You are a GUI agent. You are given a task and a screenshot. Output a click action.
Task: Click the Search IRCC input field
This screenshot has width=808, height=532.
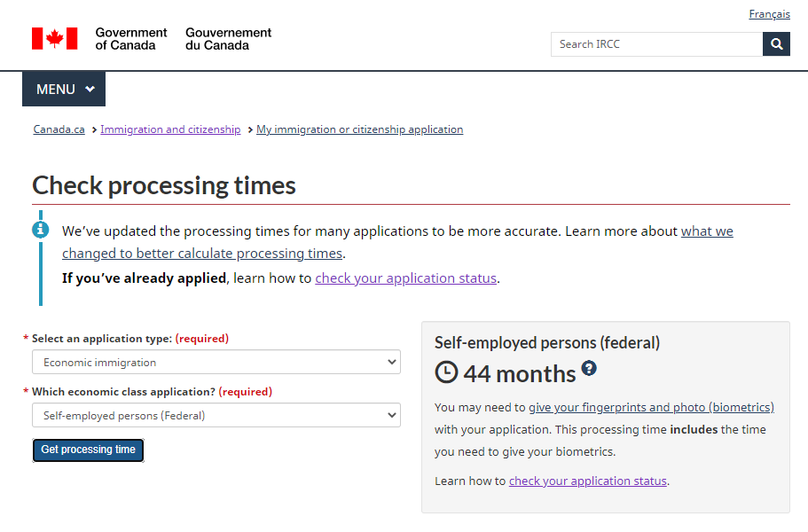(656, 44)
